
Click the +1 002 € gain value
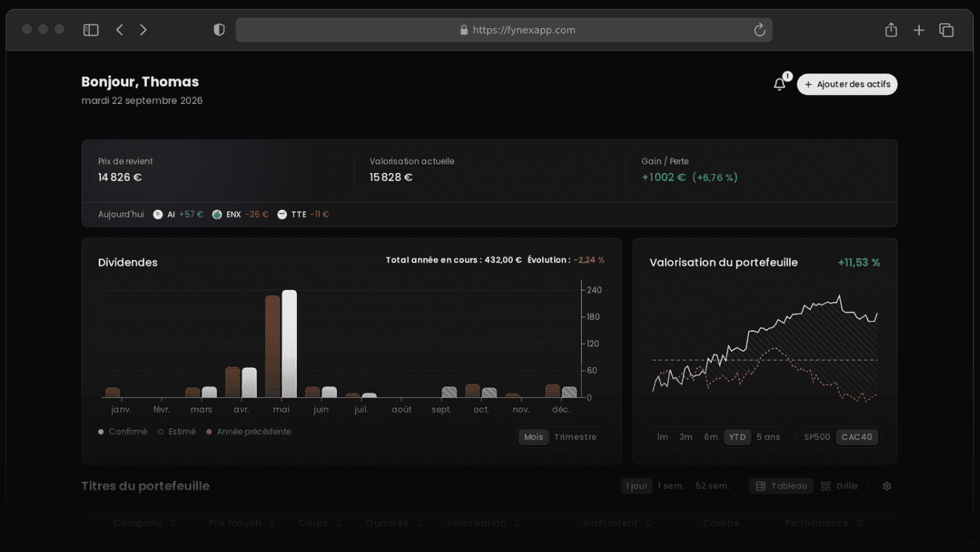coord(664,177)
